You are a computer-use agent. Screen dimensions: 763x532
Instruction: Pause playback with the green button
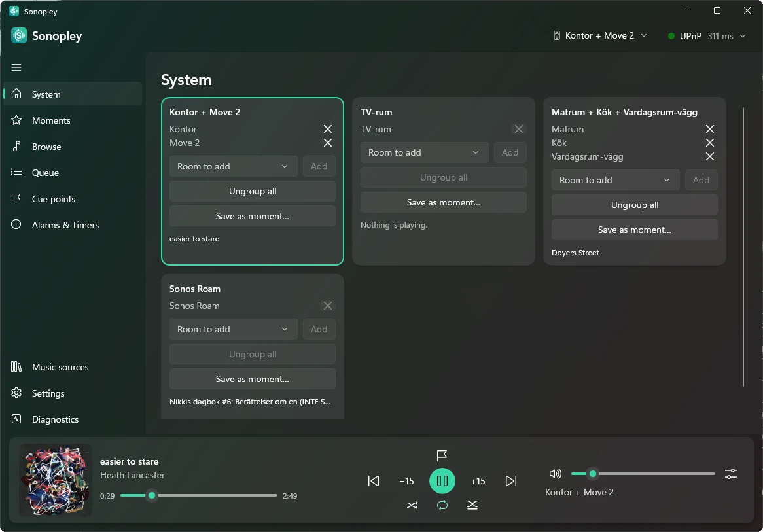(x=442, y=481)
